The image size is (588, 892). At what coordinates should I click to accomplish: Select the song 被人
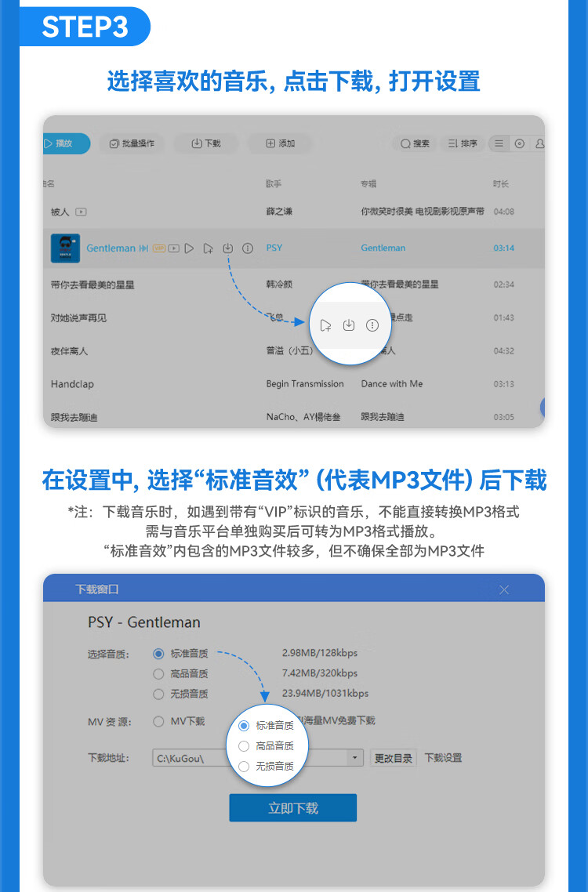pyautogui.click(x=60, y=212)
